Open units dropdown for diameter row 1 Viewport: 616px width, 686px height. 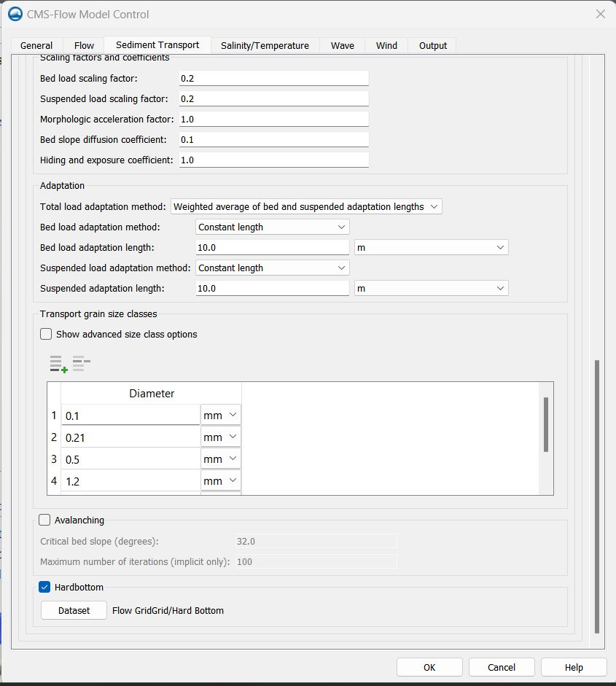[220, 416]
